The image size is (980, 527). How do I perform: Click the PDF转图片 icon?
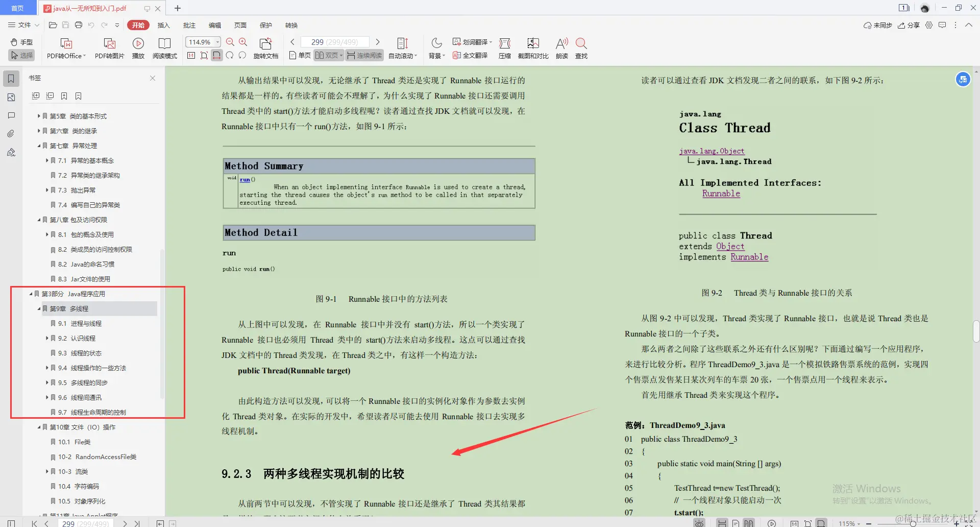point(109,49)
